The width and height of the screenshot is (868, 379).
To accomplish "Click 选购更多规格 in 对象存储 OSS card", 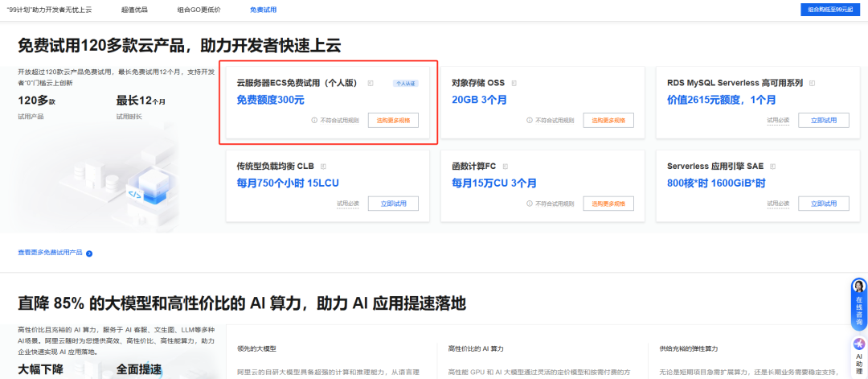I will [x=608, y=120].
